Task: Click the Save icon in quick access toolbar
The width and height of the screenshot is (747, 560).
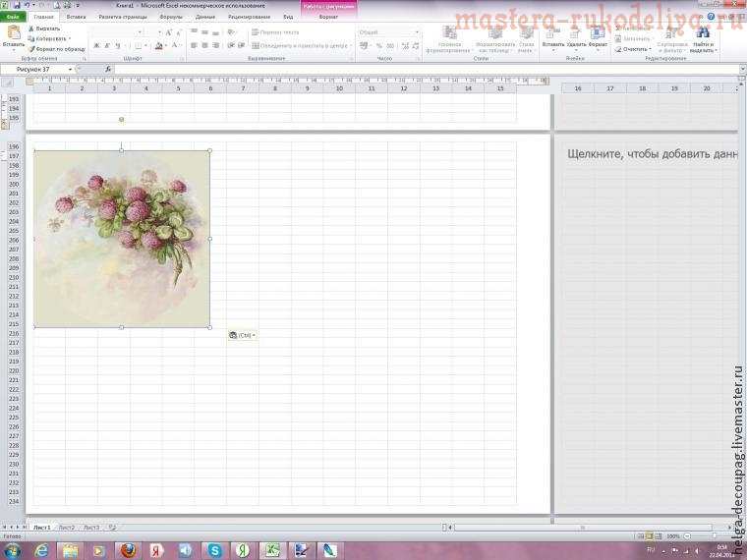Action: (17, 6)
